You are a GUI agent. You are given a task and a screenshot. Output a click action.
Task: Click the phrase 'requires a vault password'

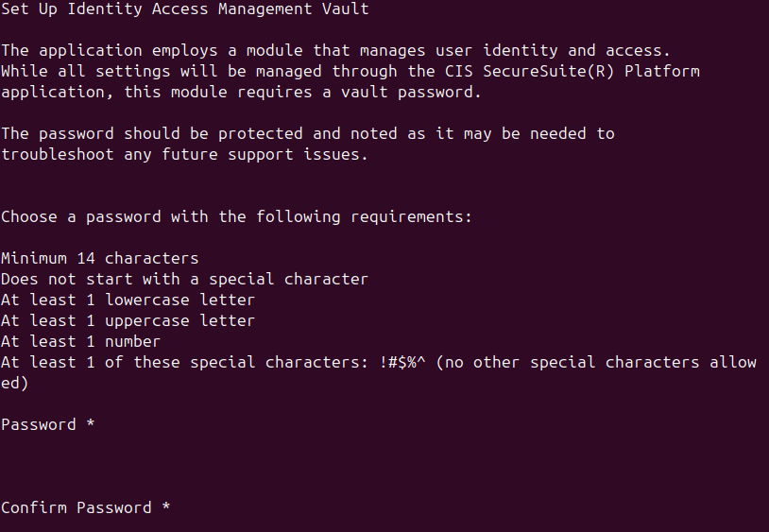(x=355, y=93)
